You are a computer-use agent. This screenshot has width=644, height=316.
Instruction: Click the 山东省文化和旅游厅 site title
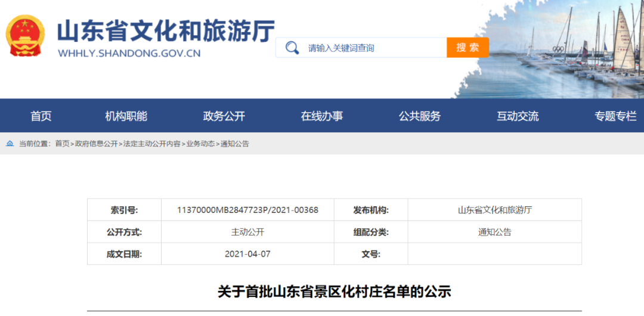[166, 31]
